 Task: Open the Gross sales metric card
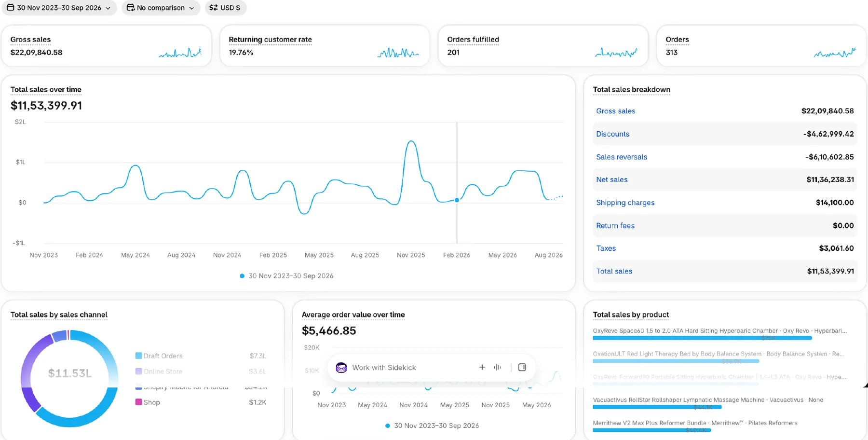107,46
